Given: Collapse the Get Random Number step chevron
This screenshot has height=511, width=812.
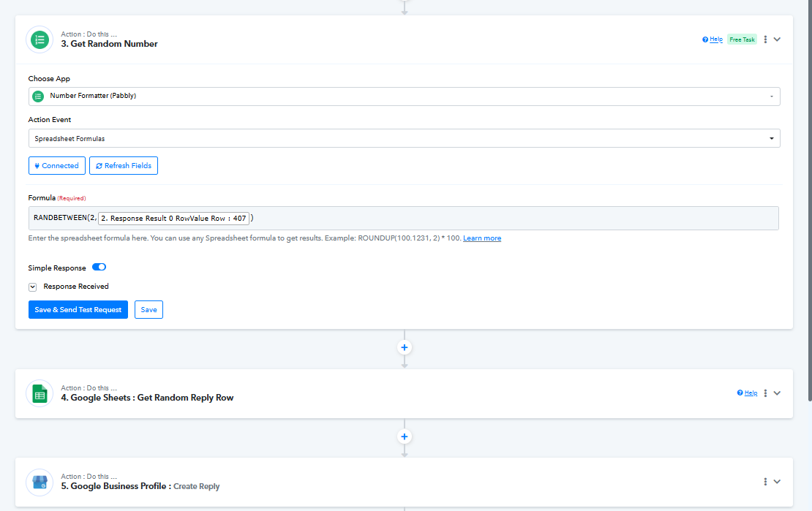Looking at the screenshot, I should (x=777, y=39).
